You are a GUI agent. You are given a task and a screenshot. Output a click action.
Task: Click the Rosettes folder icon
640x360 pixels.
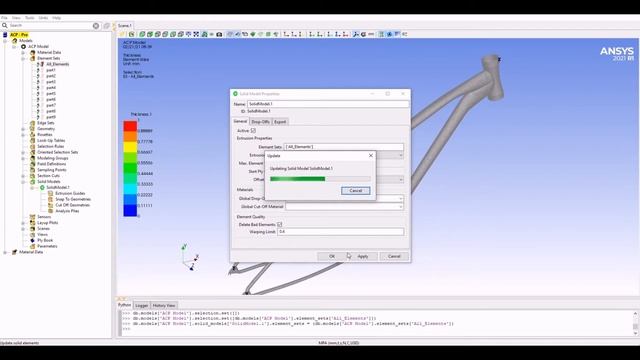pos(33,135)
